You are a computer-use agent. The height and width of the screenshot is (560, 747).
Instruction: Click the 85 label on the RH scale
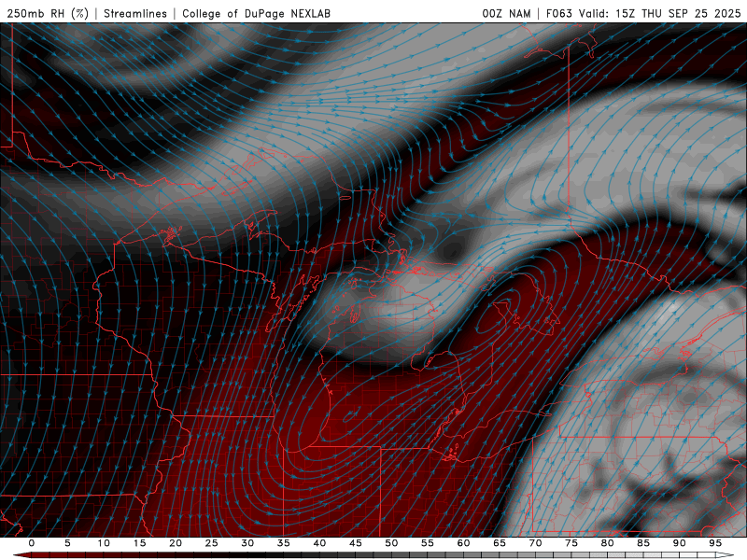coord(643,543)
